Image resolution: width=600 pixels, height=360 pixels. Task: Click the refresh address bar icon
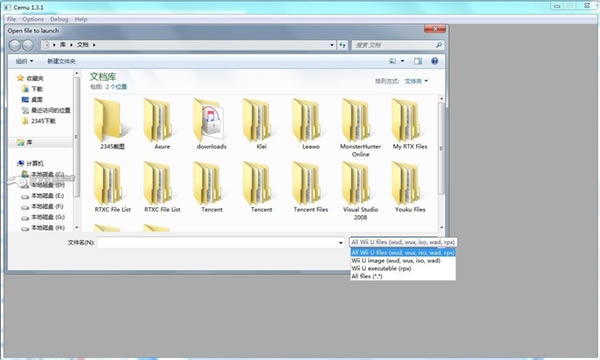342,45
